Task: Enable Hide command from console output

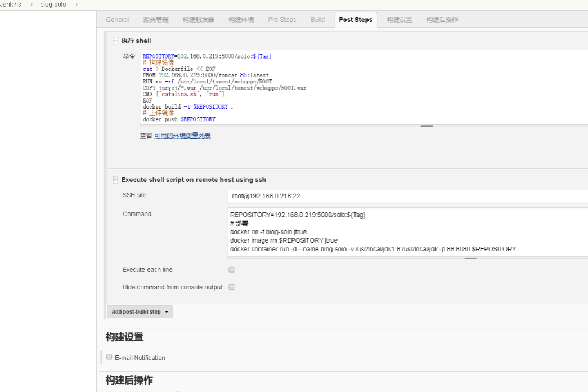Action: click(x=231, y=287)
